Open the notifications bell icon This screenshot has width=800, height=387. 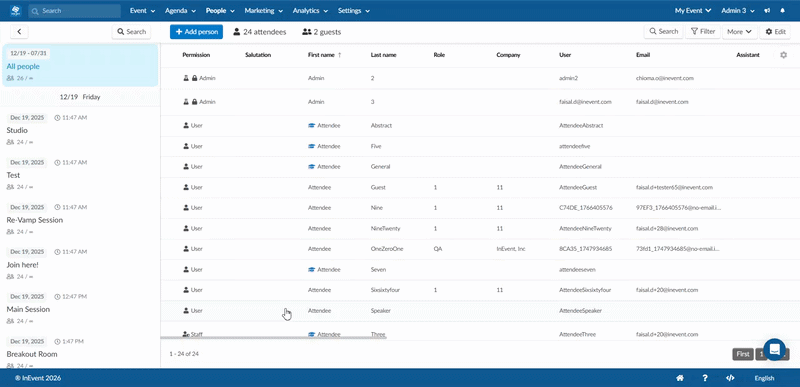783,11
